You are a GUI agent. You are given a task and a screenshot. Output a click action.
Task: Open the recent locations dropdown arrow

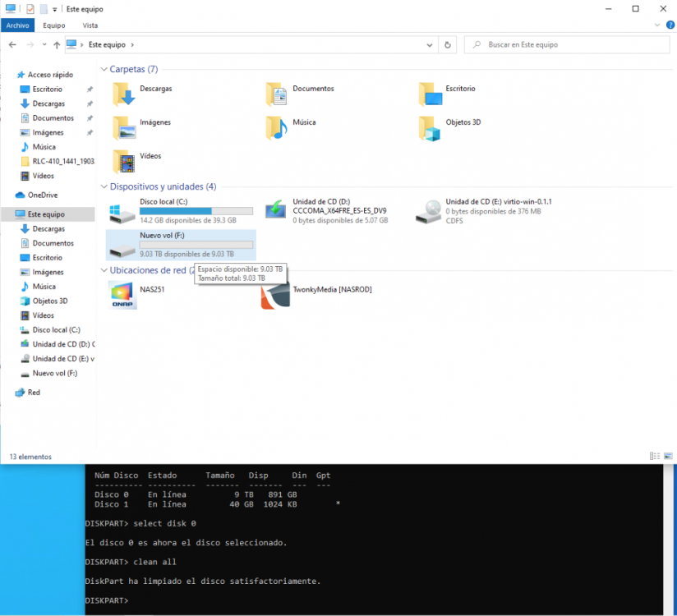point(44,45)
